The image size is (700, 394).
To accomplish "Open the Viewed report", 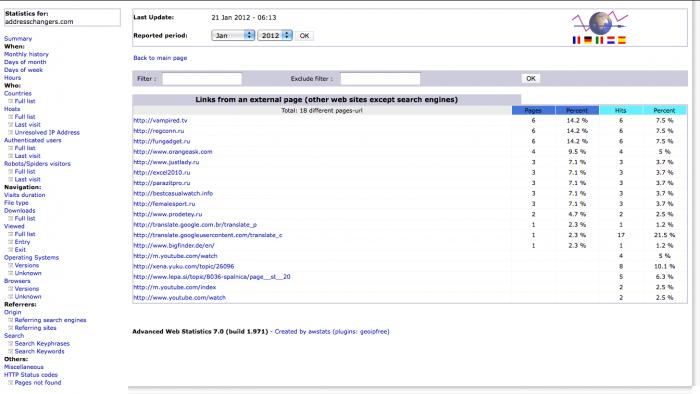I will [14, 226].
